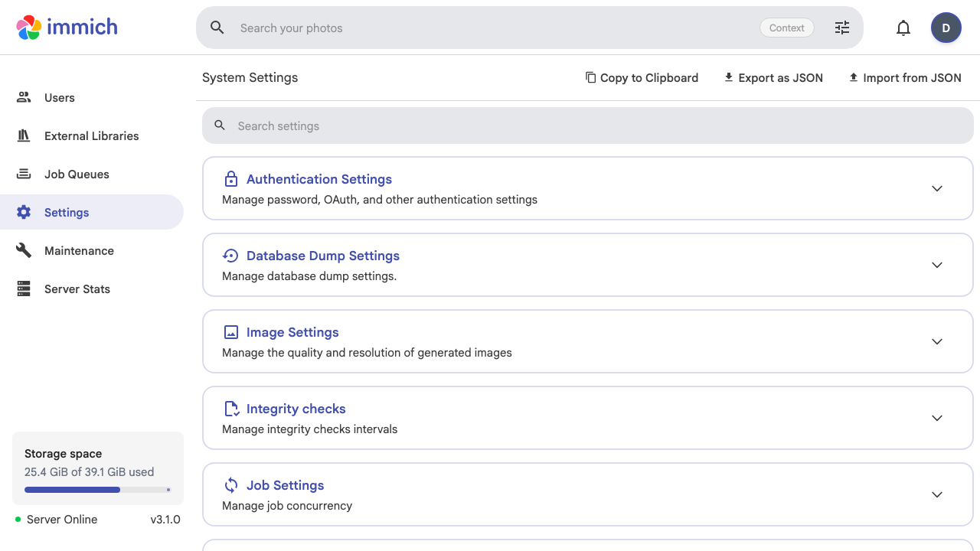Expand Database Dump Settings chevron
Viewport: 980px width, 551px height.
coord(937,265)
